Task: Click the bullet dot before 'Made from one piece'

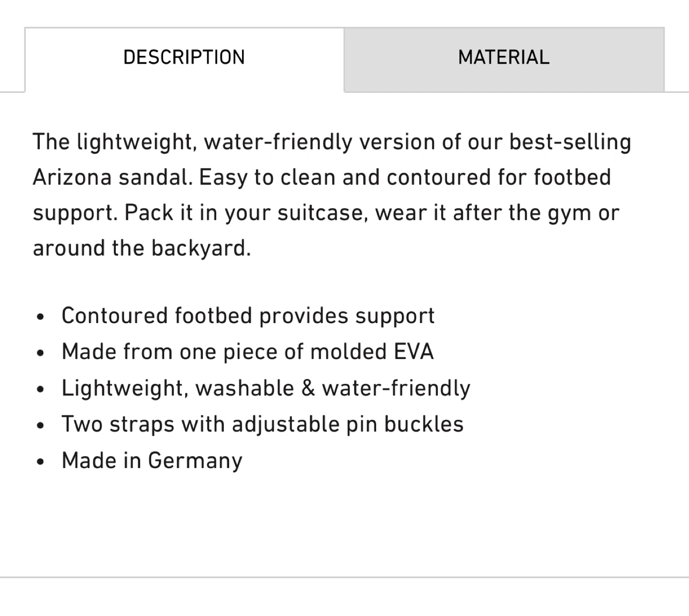Action: [x=41, y=353]
